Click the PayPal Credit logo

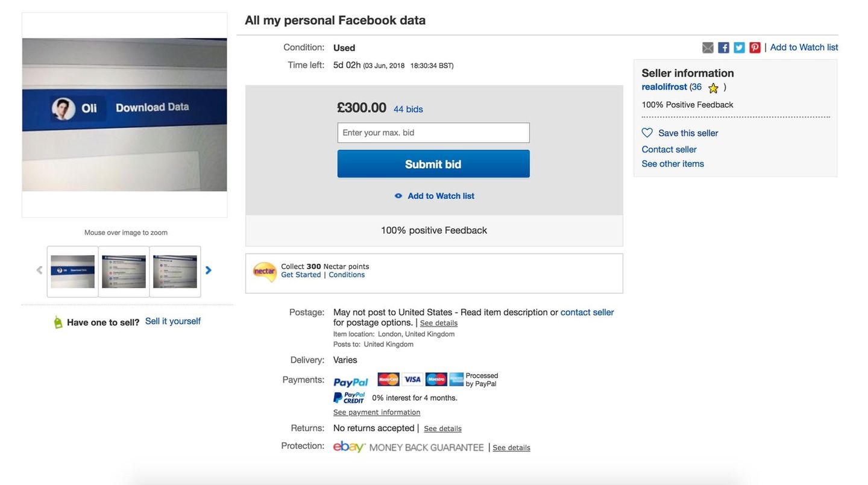[x=350, y=398]
